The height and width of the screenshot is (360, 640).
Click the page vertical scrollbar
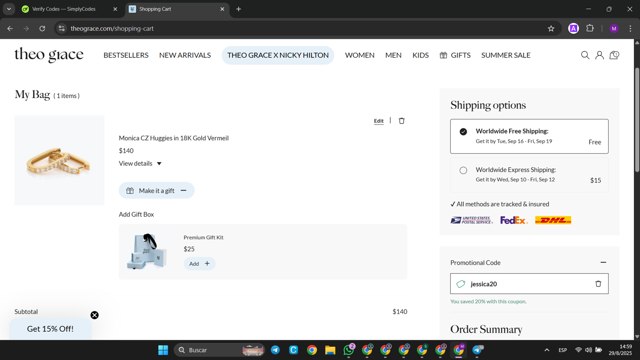point(637,121)
